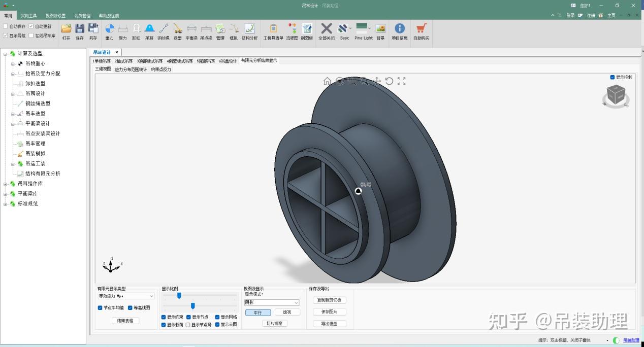Viewport: 644px width, 347px height.
Task: Collapse the 计算及选型 tree node
Action: click(6, 53)
